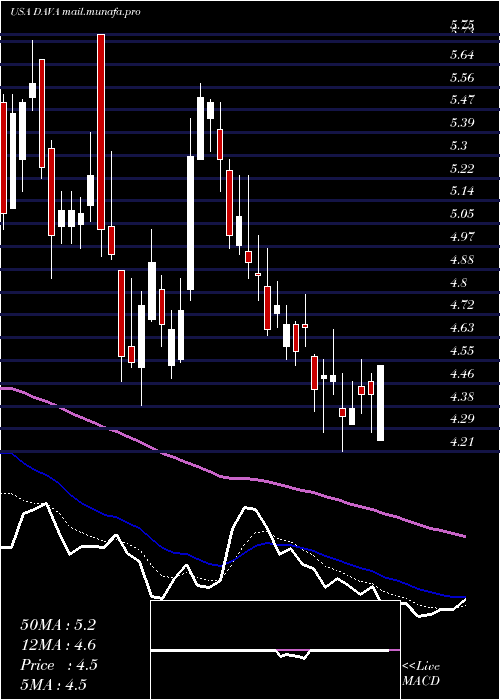500x700 pixels.
Task: Click the tallest red candlestick reaching 5.73
Action: pos(101,132)
